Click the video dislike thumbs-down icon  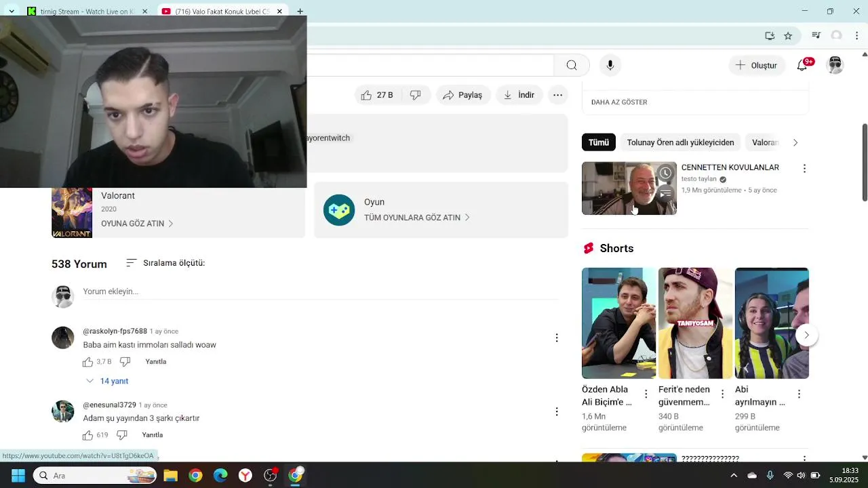416,95
